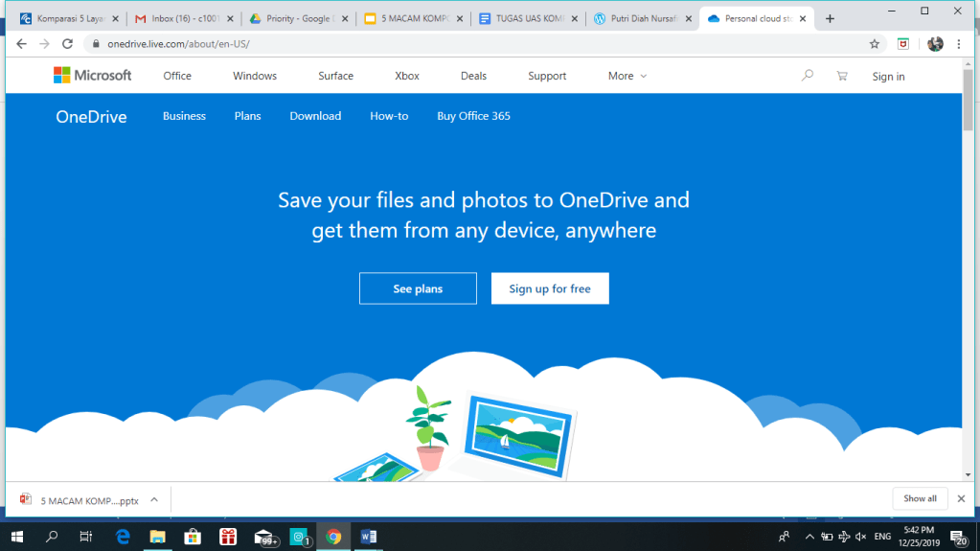Open the Chrome three-dot menu
This screenshot has height=551, width=980.
pyautogui.click(x=959, y=44)
